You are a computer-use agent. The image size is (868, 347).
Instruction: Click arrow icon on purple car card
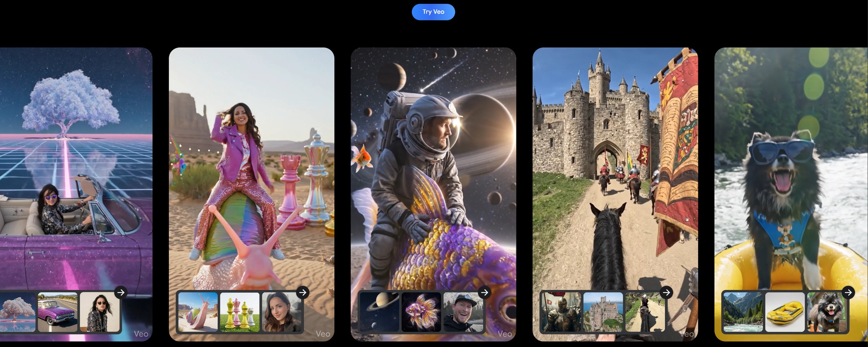[x=121, y=292]
